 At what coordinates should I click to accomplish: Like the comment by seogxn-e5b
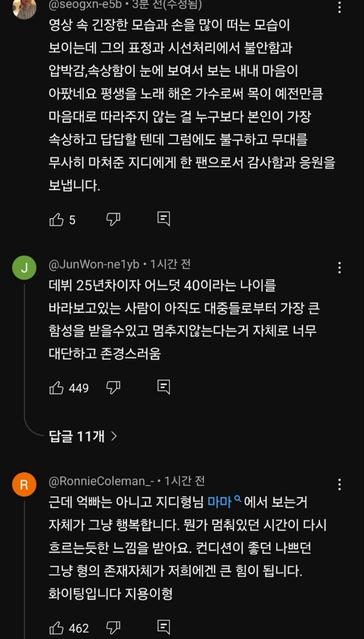pyautogui.click(x=56, y=219)
